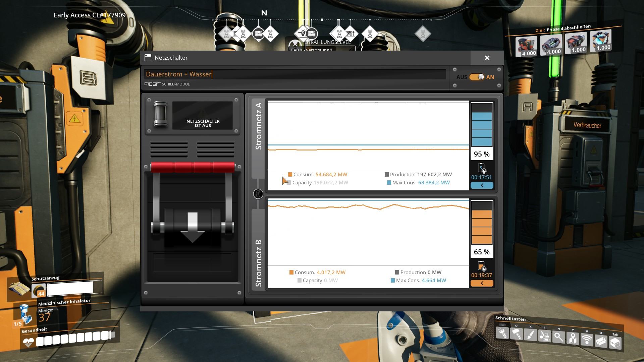Toggle the Production legend square for Stromnetz A

pyautogui.click(x=387, y=175)
